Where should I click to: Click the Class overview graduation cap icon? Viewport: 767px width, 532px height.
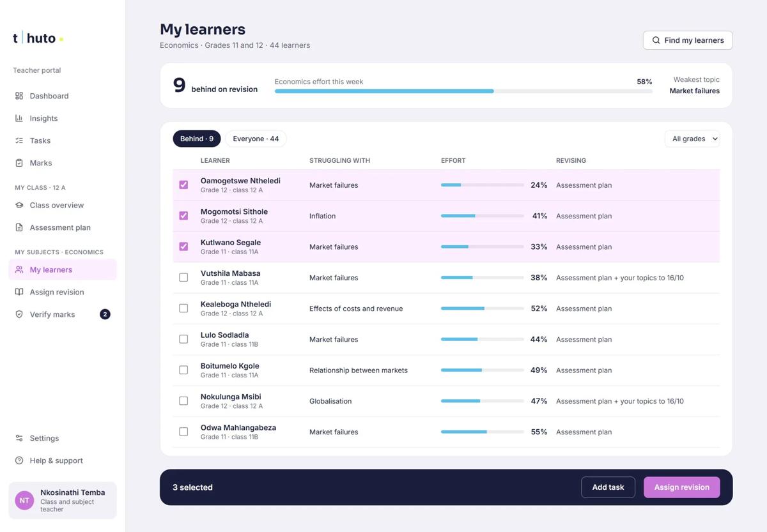19,205
